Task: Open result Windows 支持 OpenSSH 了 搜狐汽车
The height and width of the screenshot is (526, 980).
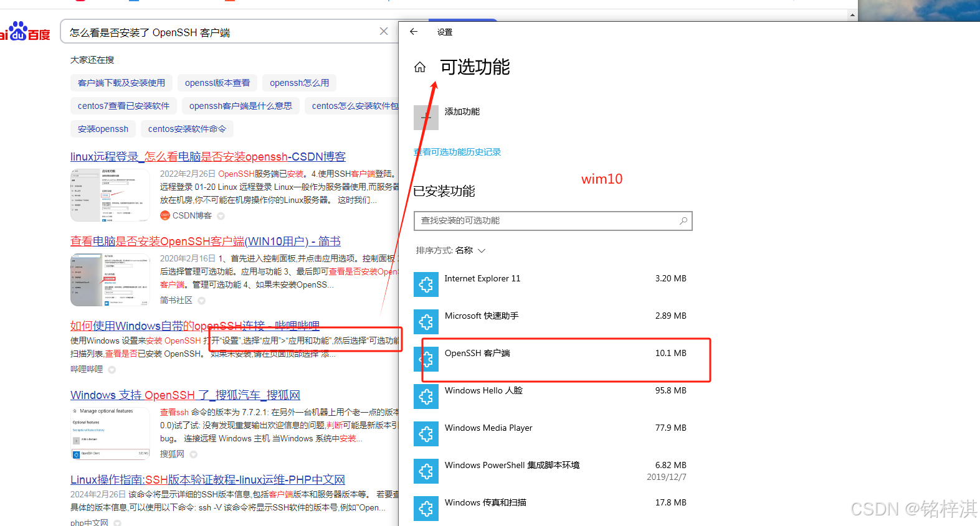Action: (185, 395)
